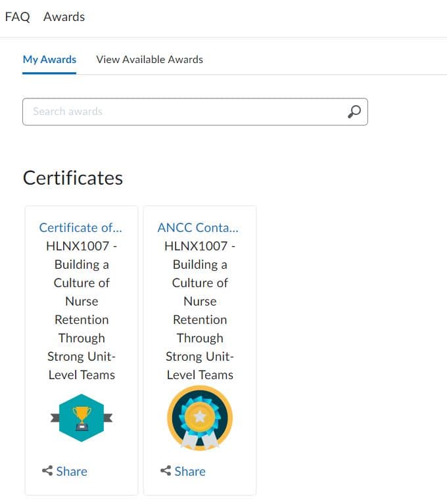Viewport: 447px width, 504px height.
Task: Click the gold star ribbon medal badge
Action: [x=200, y=418]
